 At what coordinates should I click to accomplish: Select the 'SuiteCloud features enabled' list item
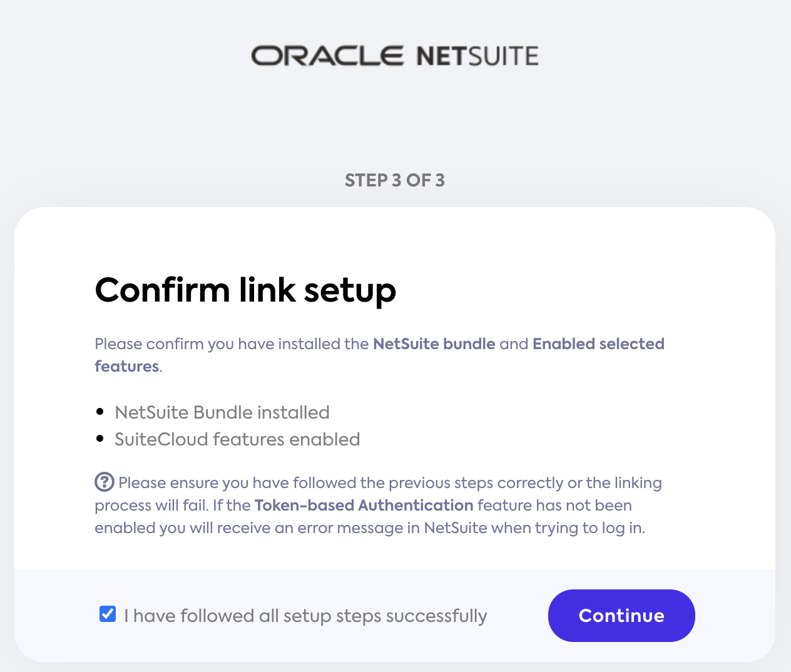(x=237, y=439)
